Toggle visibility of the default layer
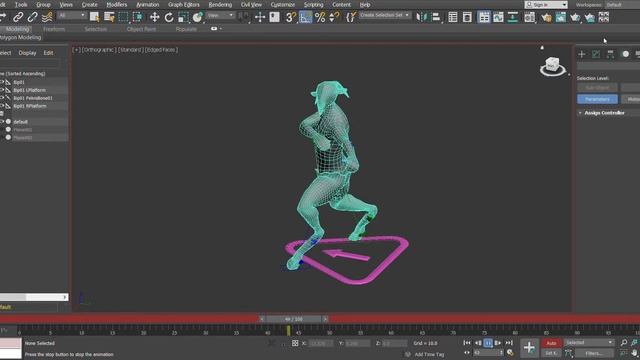The height and width of the screenshot is (360, 640). [x=2, y=122]
